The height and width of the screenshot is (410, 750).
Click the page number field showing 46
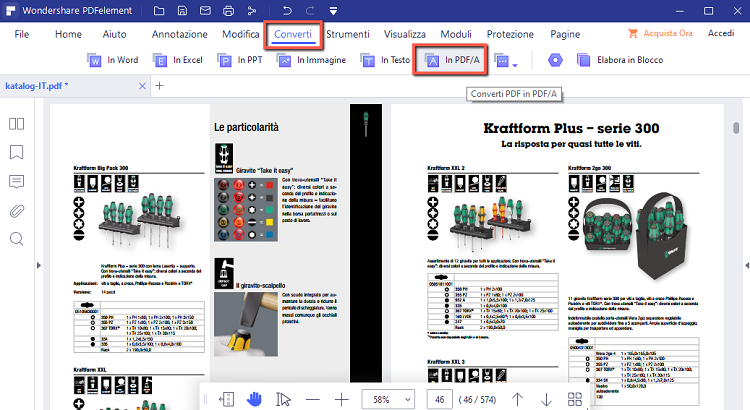[x=440, y=399]
